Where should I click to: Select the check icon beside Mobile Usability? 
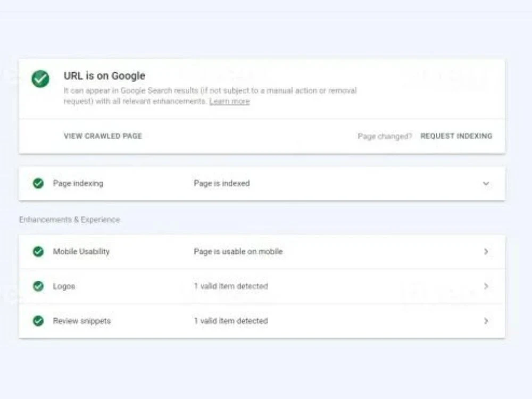pyautogui.click(x=38, y=252)
